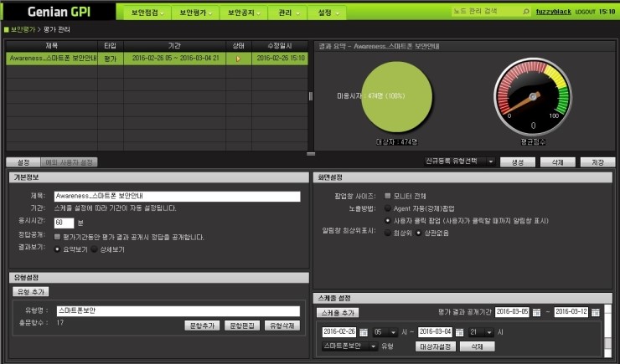Sort by 타입 column header
The image size is (620, 364).
(x=111, y=46)
